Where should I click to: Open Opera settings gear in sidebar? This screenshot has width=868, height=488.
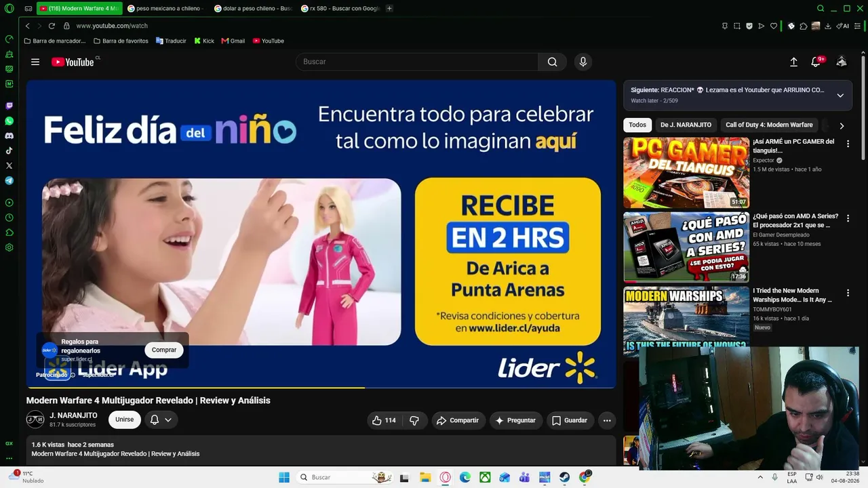click(x=9, y=247)
